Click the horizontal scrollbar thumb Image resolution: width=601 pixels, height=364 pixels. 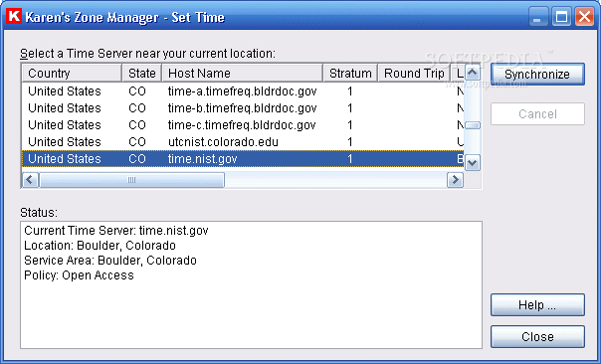[131, 180]
